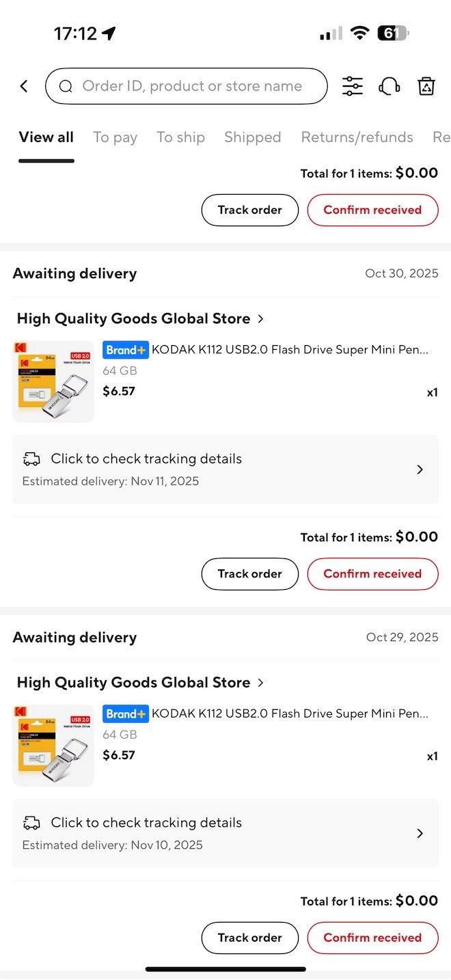The width and height of the screenshot is (451, 980).
Task: Tap the magnifier search icon
Action: 66,86
